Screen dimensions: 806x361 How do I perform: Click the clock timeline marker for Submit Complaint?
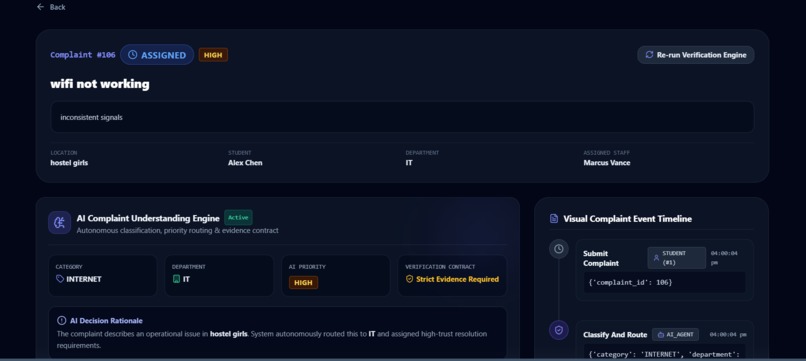559,249
